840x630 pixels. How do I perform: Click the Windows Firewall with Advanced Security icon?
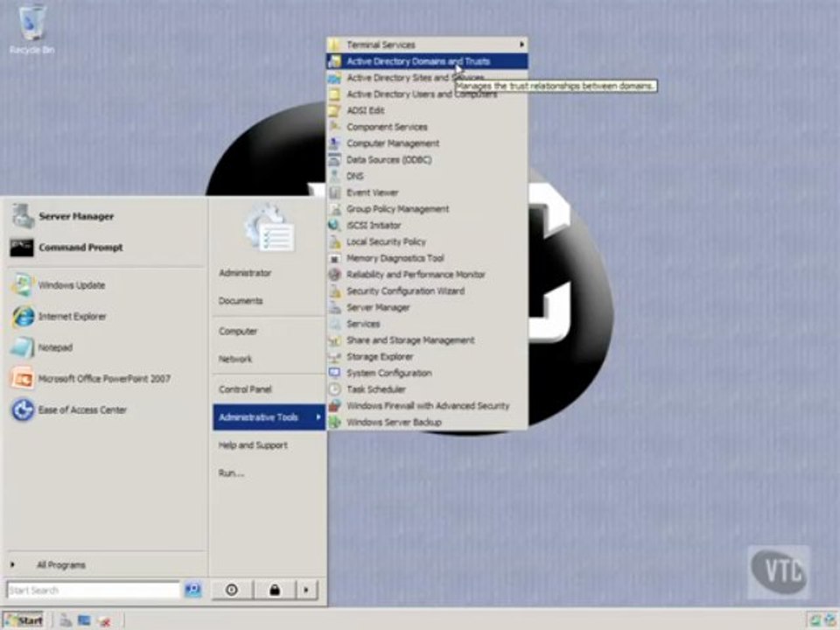[x=335, y=405]
